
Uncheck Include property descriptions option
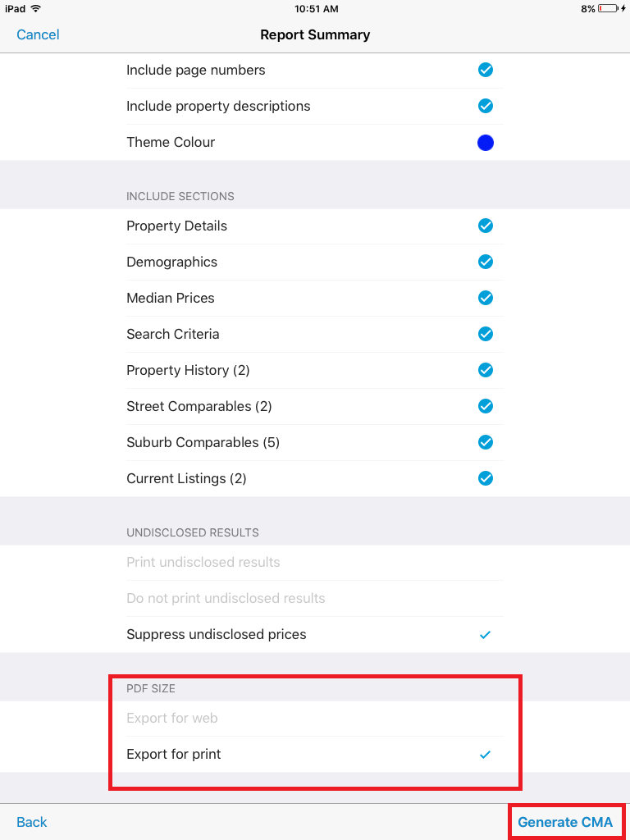tap(486, 107)
